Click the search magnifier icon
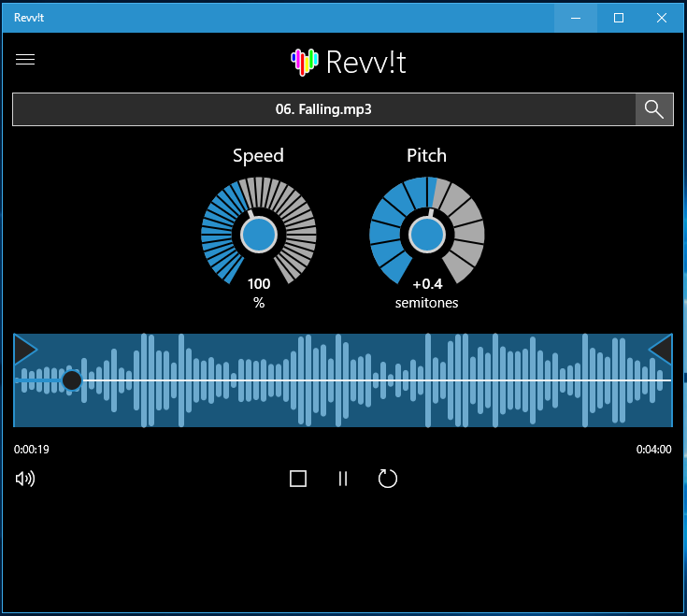The width and height of the screenshot is (687, 616). point(654,109)
